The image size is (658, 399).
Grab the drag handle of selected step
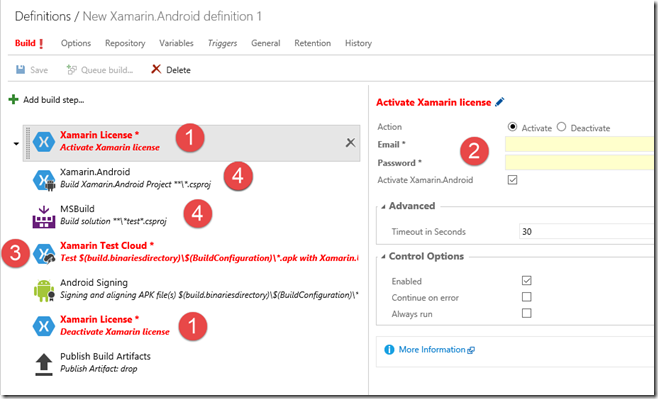[x=28, y=143]
